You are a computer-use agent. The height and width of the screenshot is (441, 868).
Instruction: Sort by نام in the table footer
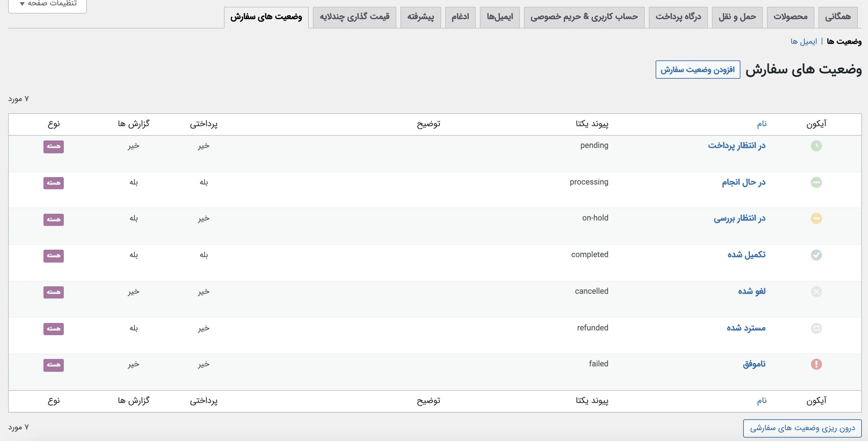tap(762, 401)
